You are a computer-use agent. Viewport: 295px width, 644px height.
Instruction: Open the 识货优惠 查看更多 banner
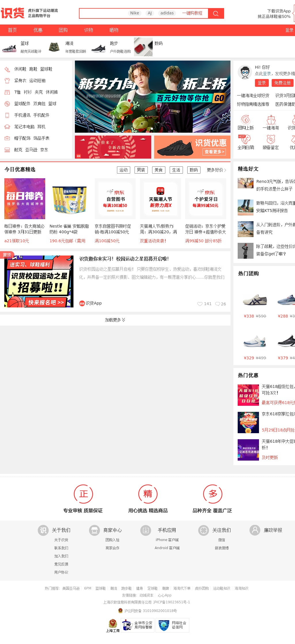click(192, 147)
